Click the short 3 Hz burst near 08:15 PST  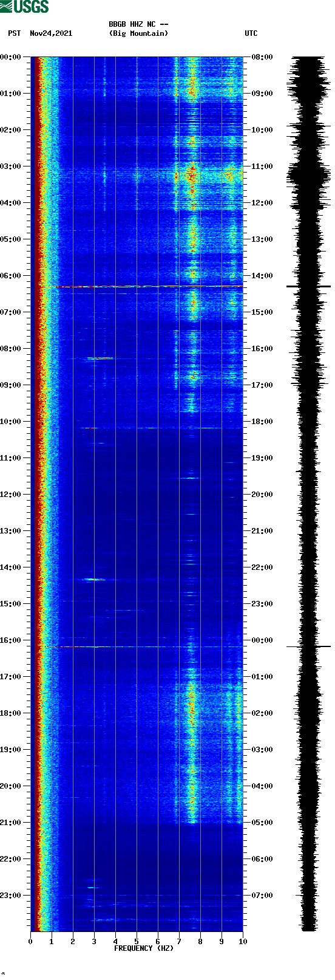(100, 358)
